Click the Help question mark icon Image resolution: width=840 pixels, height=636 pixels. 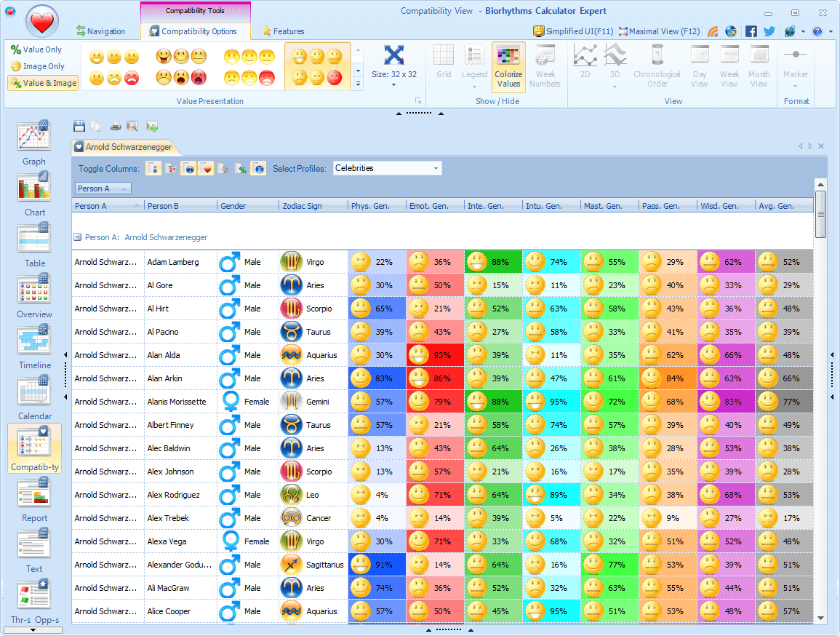click(x=817, y=31)
